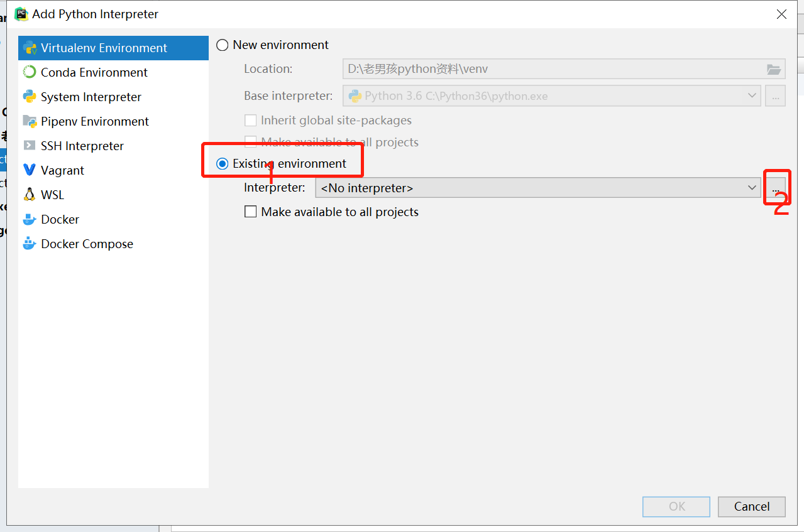Image resolution: width=804 pixels, height=532 pixels.
Task: Click the Docker whale icon
Action: click(30, 219)
